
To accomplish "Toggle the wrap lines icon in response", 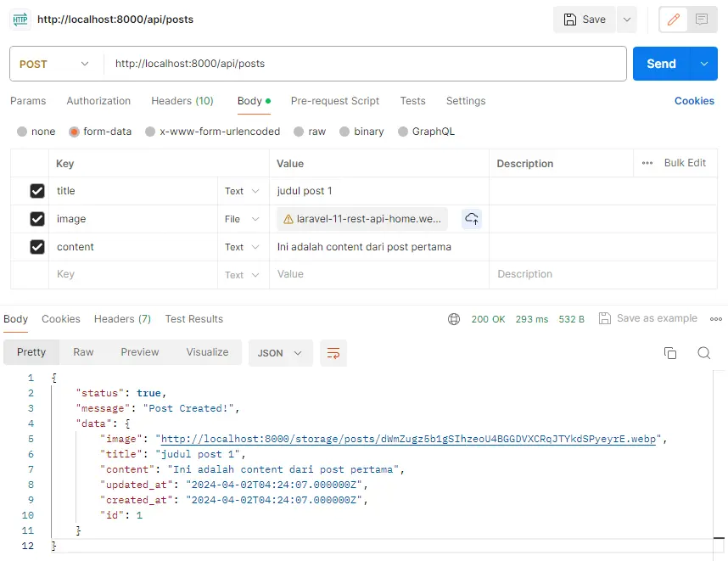I will click(x=333, y=352).
